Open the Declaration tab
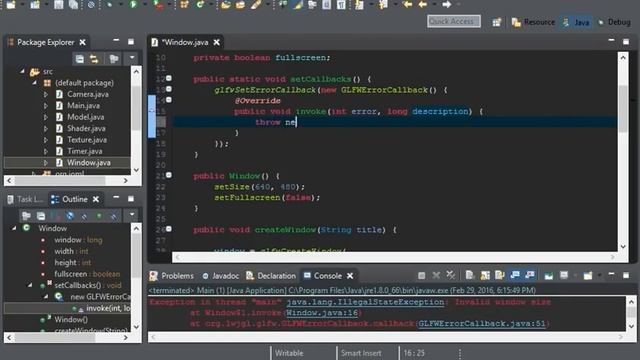Image resolution: width=640 pixels, height=360 pixels. click(271, 276)
